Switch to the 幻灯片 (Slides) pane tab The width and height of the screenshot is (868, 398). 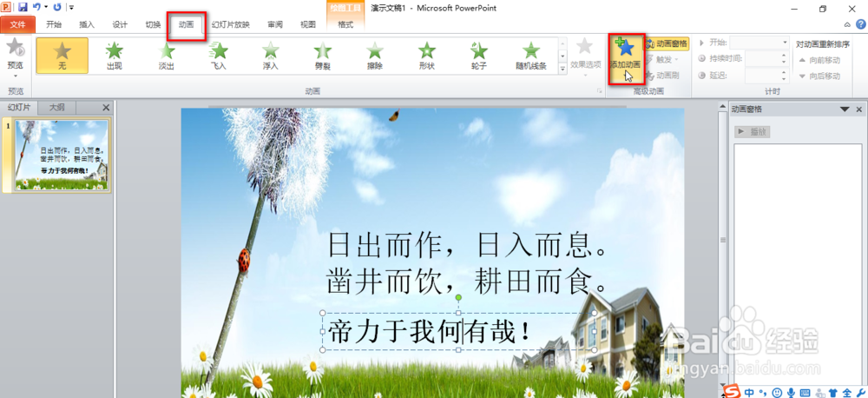click(19, 108)
